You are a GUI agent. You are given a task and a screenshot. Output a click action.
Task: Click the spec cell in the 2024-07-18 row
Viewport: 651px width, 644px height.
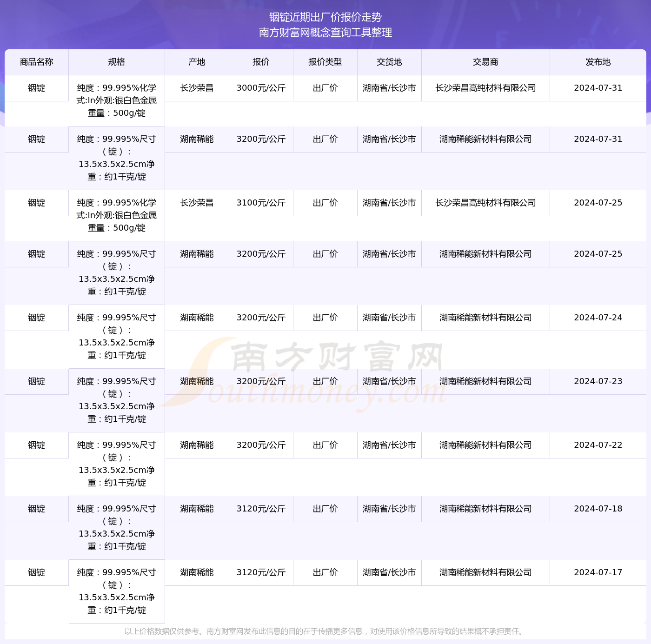point(117,528)
